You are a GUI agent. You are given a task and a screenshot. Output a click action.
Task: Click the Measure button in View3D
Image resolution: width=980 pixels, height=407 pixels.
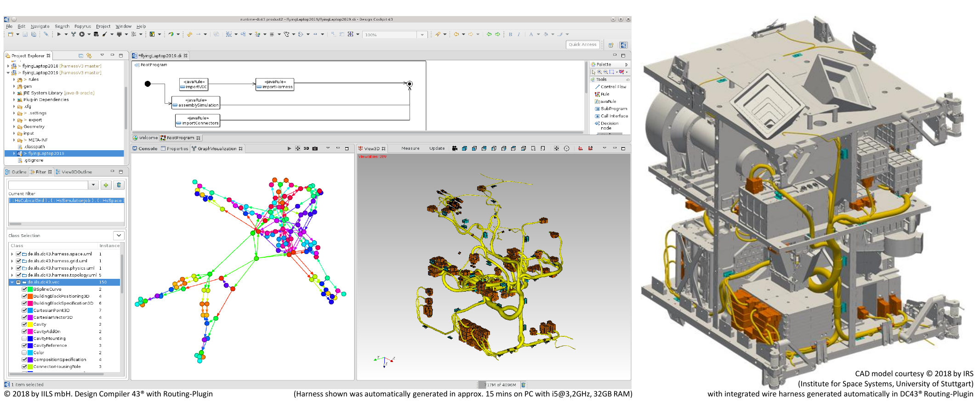pyautogui.click(x=410, y=148)
